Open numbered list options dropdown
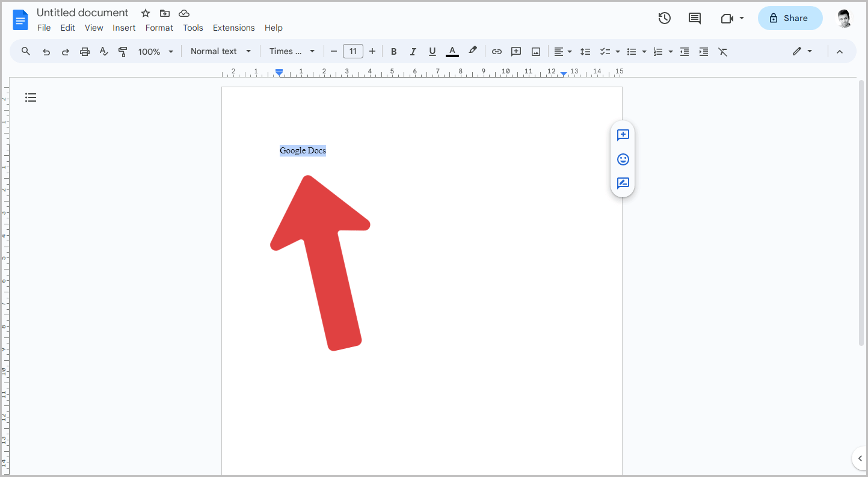 [x=671, y=52]
